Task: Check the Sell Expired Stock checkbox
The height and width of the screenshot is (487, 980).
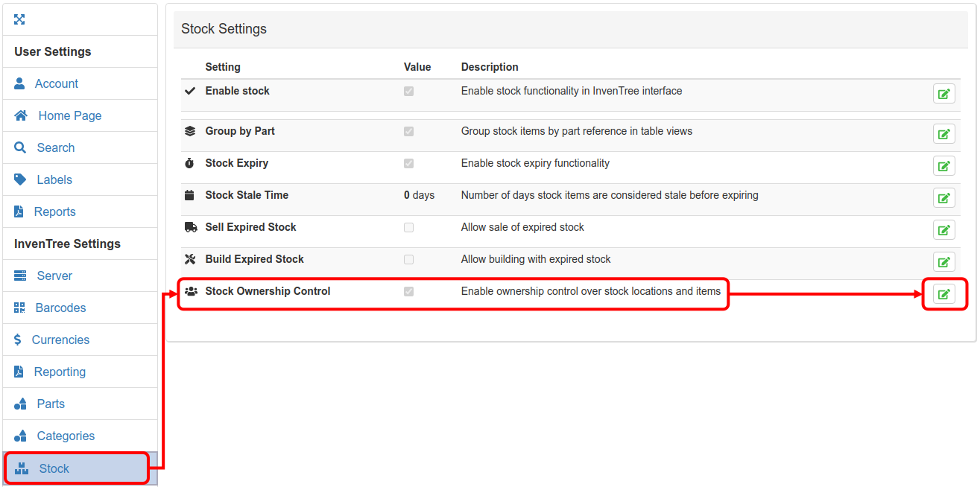Action: point(408,228)
